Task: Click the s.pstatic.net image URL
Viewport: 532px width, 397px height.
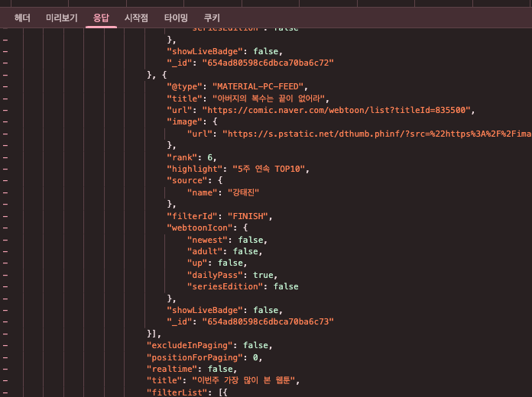Action: tap(376, 134)
